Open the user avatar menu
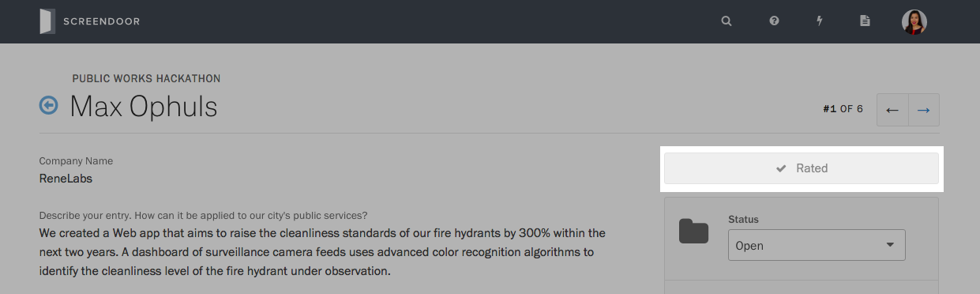This screenshot has height=294, width=980. click(914, 21)
